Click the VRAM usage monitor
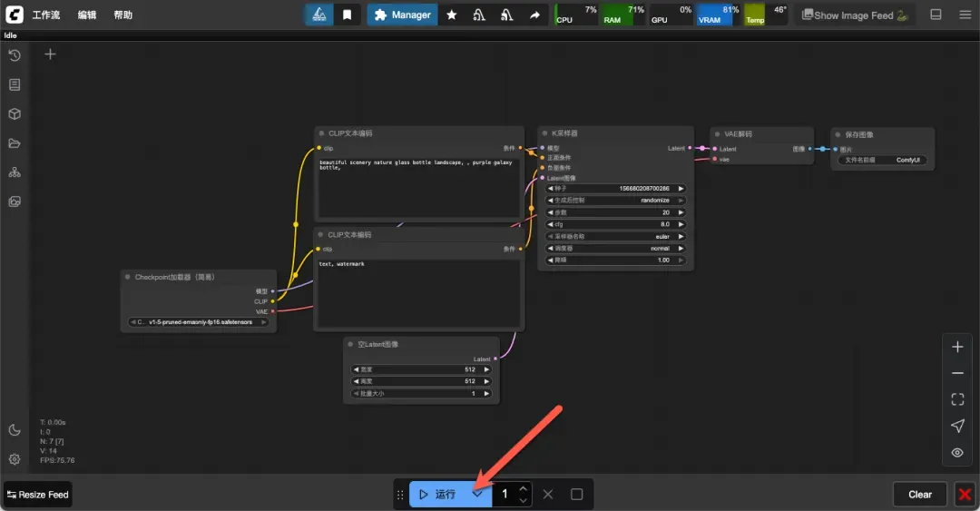The width and height of the screenshot is (980, 511). [718, 15]
